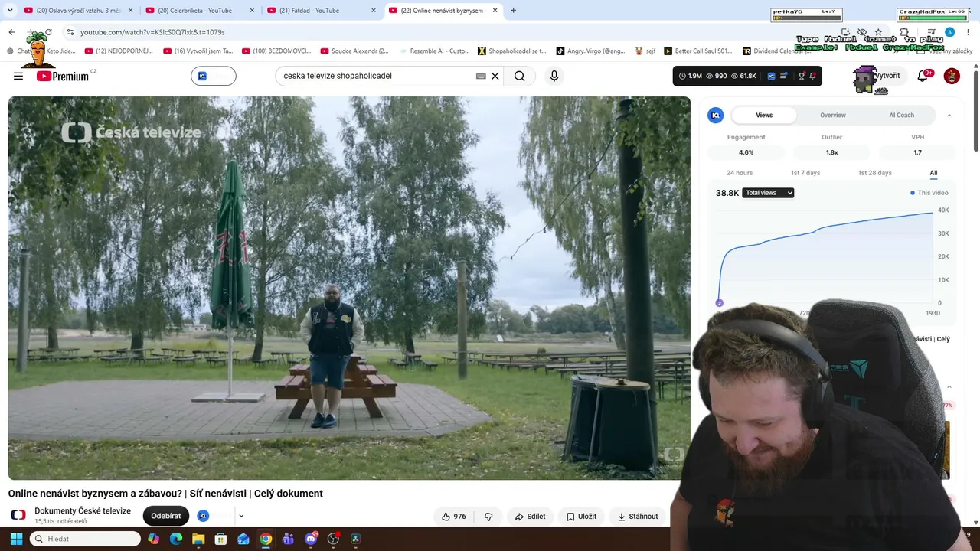
Task: Open the Resemble AI bookmark
Action: (434, 51)
